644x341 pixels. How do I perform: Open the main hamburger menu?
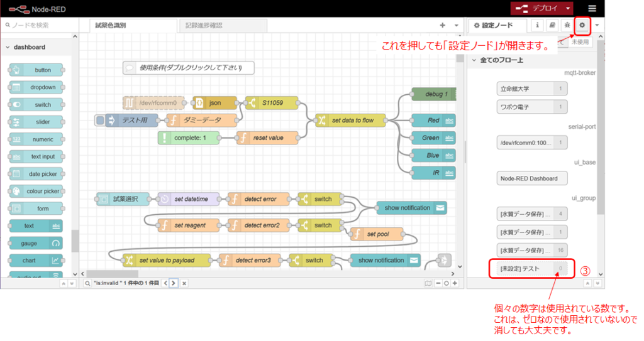592,8
